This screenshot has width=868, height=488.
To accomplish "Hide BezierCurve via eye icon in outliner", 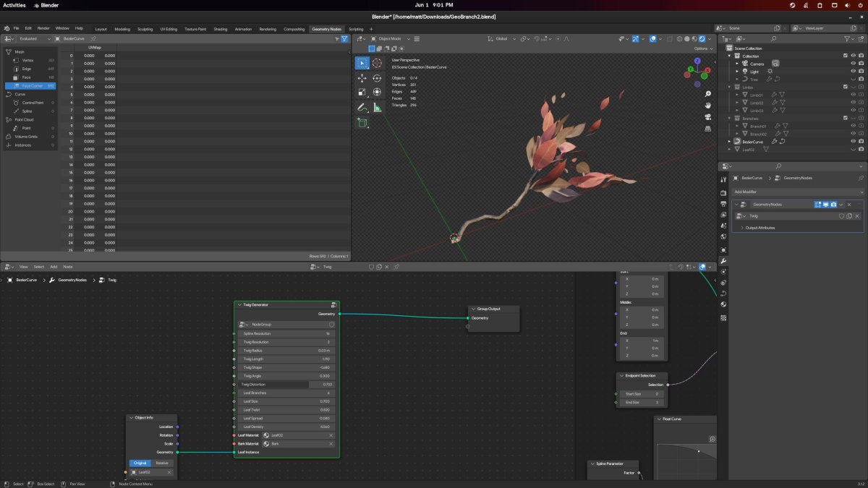I will point(854,142).
